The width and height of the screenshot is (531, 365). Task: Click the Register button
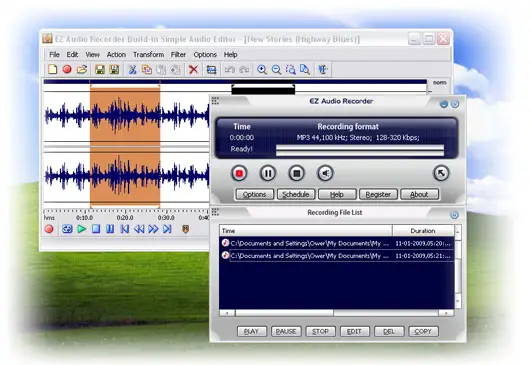click(x=378, y=194)
